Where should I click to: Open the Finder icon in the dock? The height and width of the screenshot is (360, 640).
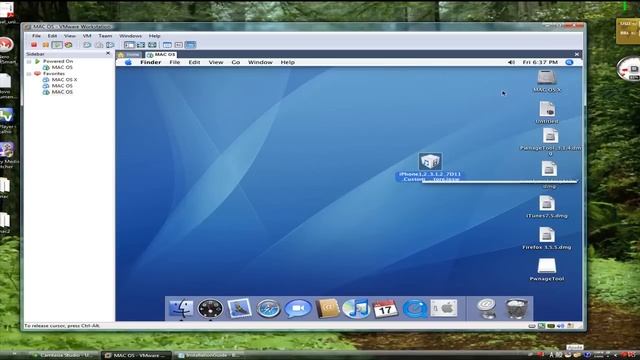[181, 309]
